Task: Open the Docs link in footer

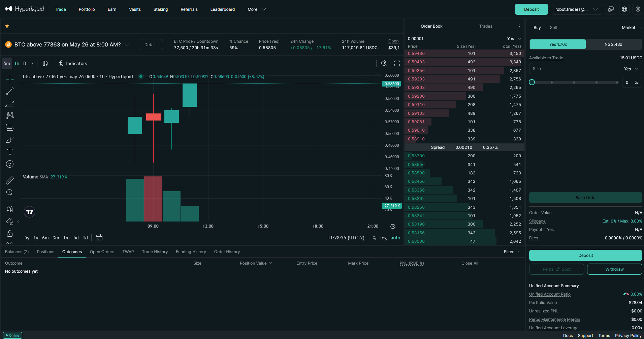Action: [x=568, y=336]
